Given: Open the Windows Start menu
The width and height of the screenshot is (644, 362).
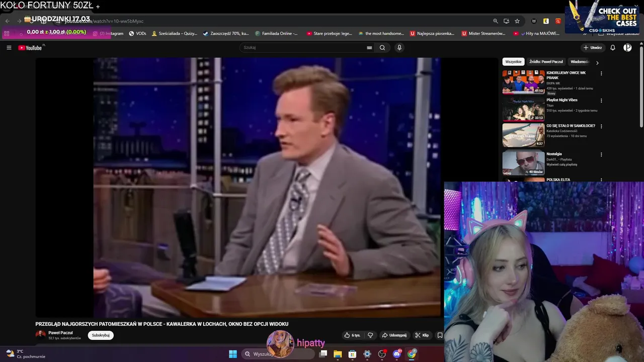Looking at the screenshot, I should 233,354.
